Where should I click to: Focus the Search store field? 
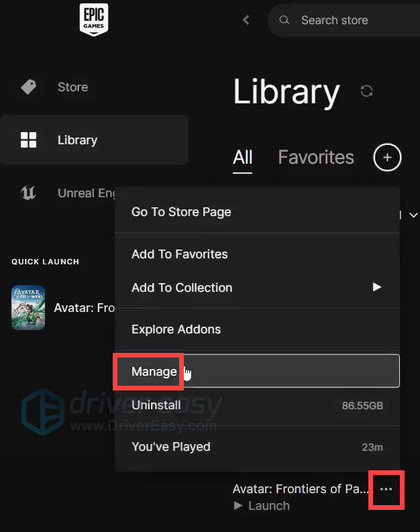pos(344,20)
